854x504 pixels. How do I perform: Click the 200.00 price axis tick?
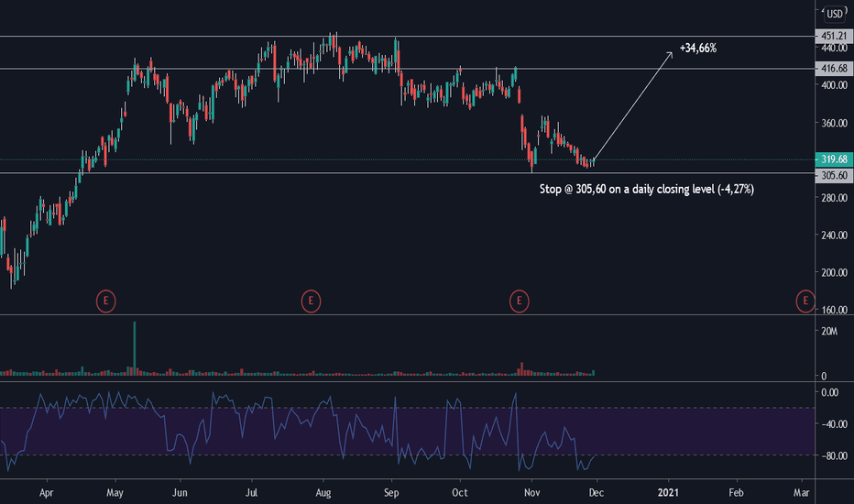tap(835, 272)
